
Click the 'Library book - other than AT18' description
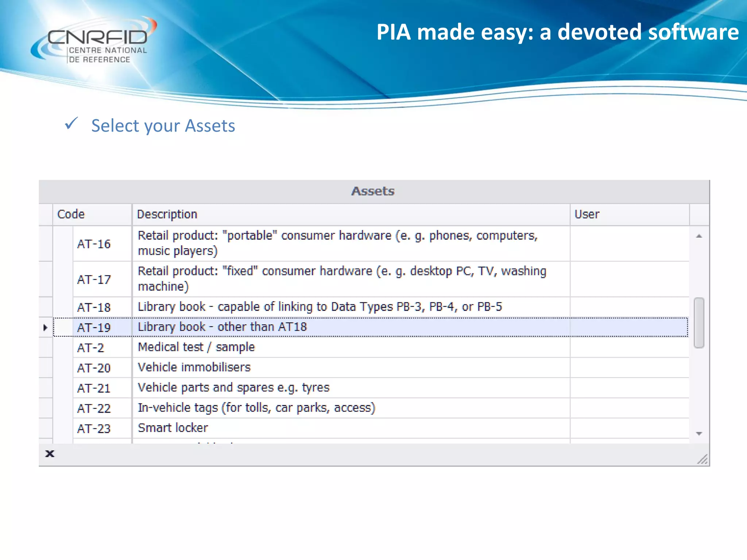(351, 327)
